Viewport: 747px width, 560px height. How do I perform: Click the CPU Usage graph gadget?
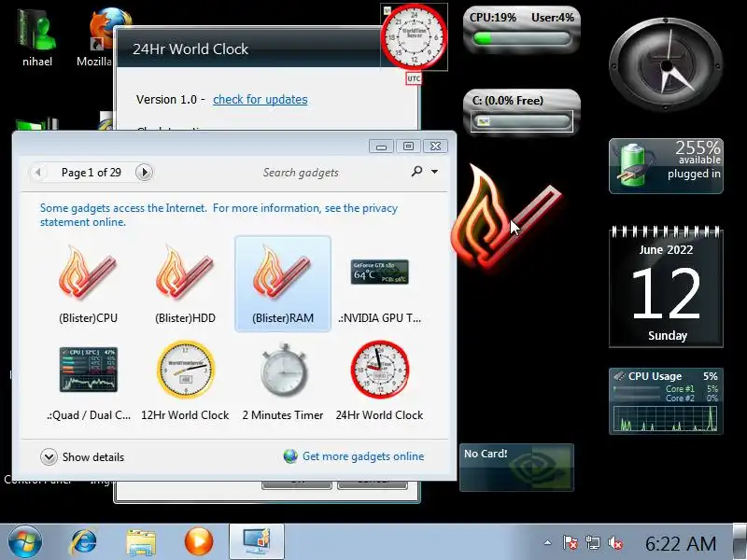(666, 401)
